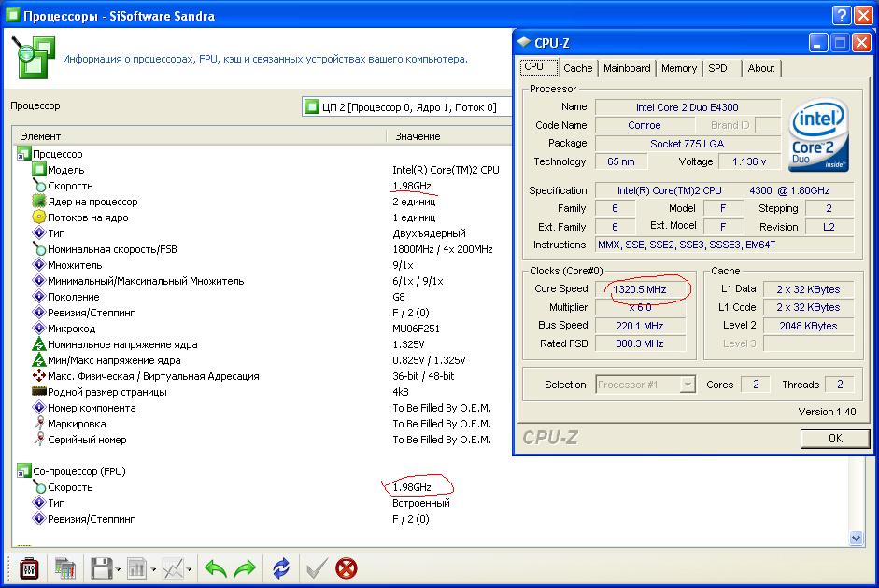Click the scrollbar down arrow in Sandra list
The height and width of the screenshot is (588, 879).
coord(857,538)
